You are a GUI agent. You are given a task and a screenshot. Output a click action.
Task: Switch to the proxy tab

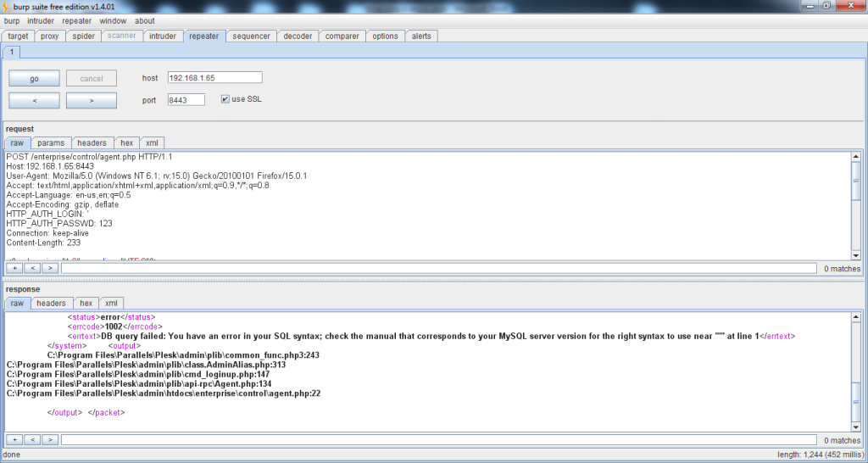(50, 36)
